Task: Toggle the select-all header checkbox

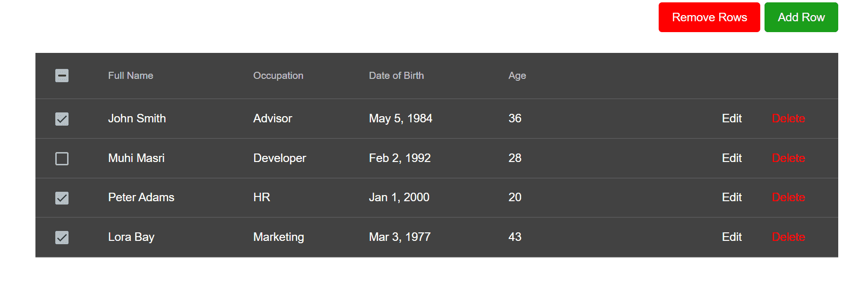Action: (62, 76)
